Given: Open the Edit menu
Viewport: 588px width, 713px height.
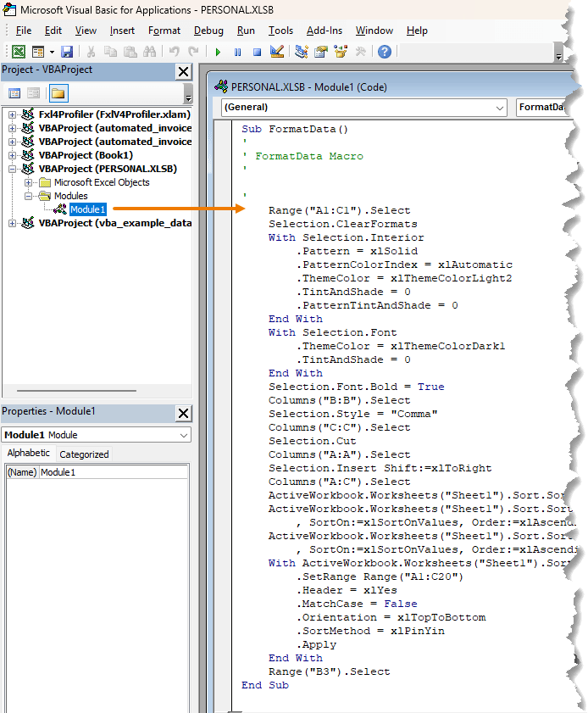Looking at the screenshot, I should 53,31.
